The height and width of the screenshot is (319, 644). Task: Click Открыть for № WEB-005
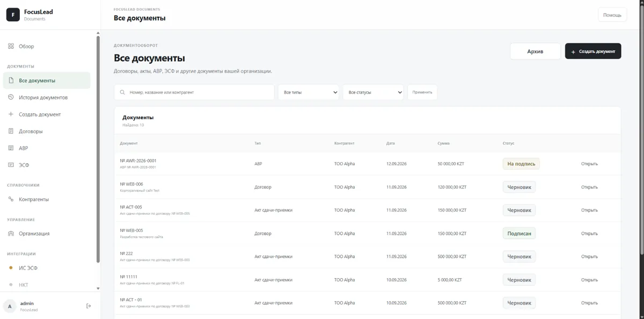pyautogui.click(x=589, y=234)
